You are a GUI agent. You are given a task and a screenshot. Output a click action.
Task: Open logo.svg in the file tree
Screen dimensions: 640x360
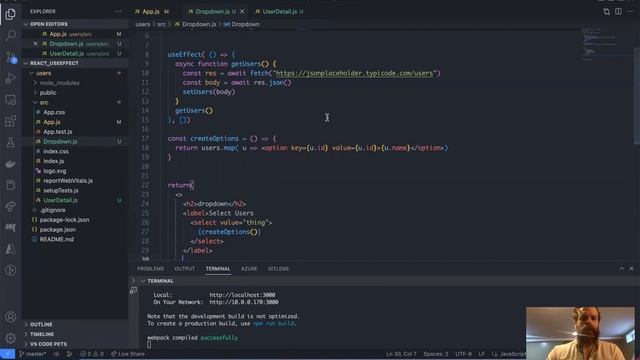pos(75,171)
